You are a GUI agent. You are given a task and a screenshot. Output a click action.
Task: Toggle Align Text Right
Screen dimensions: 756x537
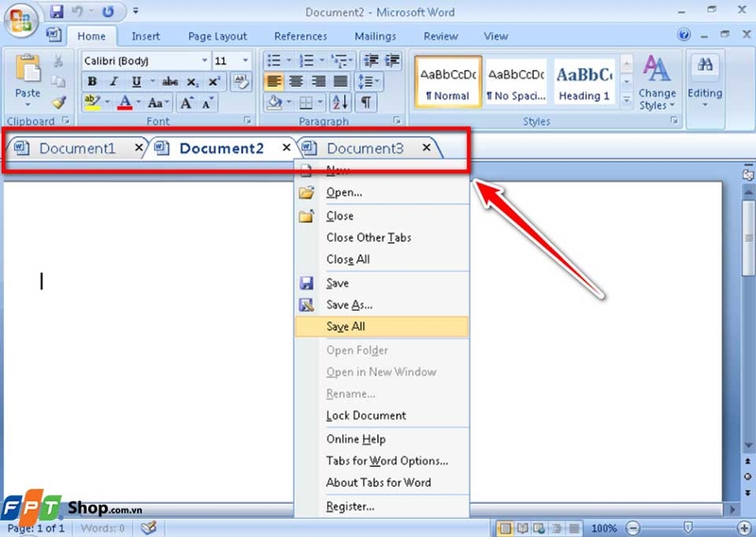(318, 81)
